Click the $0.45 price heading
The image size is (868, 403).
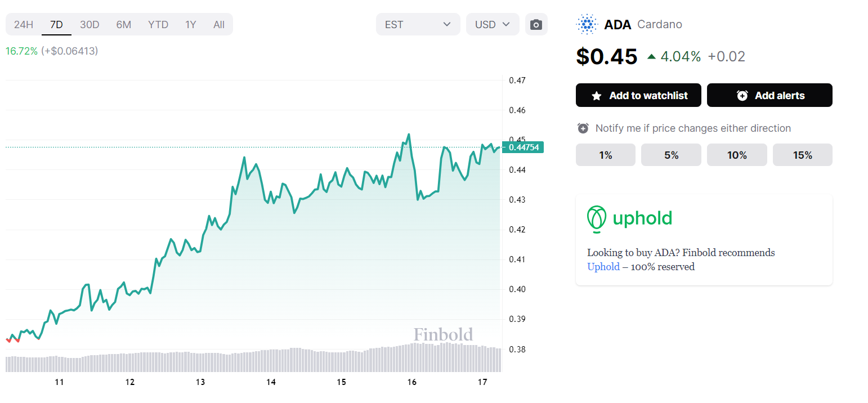pos(607,56)
